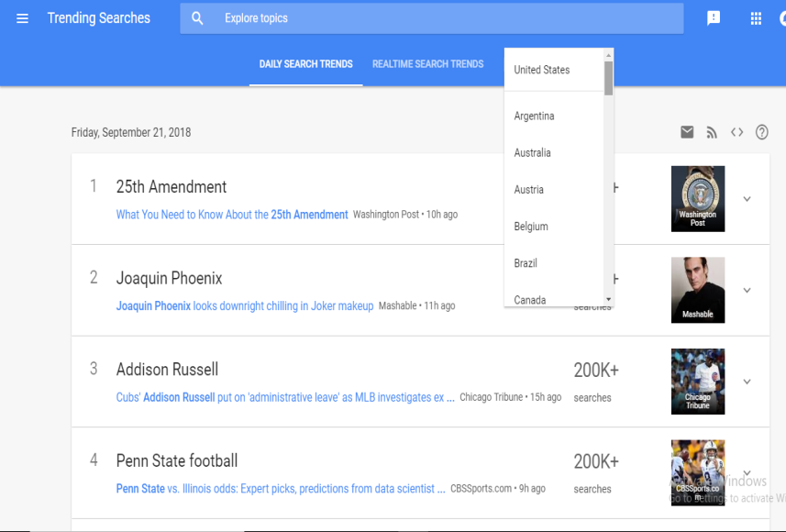This screenshot has height=532, width=786.
Task: Click the Chicago Tribune thumbnail image
Action: tap(698, 382)
